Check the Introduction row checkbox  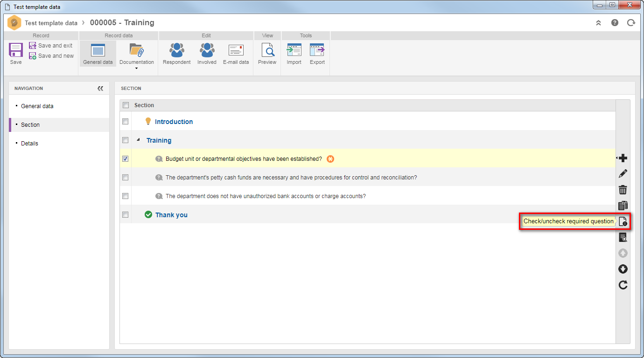click(x=125, y=121)
